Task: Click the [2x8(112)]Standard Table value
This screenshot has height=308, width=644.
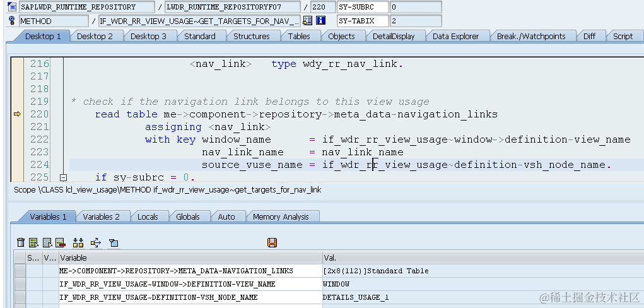Action: pos(376,271)
